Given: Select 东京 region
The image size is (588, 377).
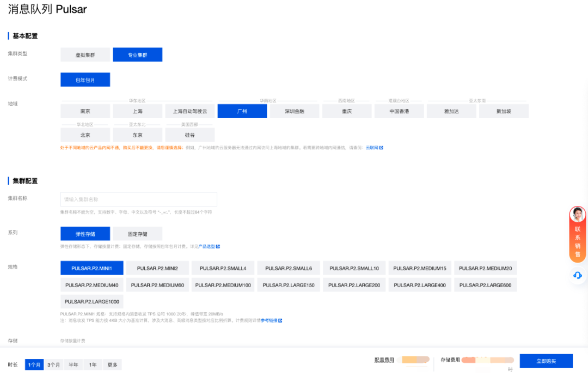Looking at the screenshot, I should (x=138, y=135).
